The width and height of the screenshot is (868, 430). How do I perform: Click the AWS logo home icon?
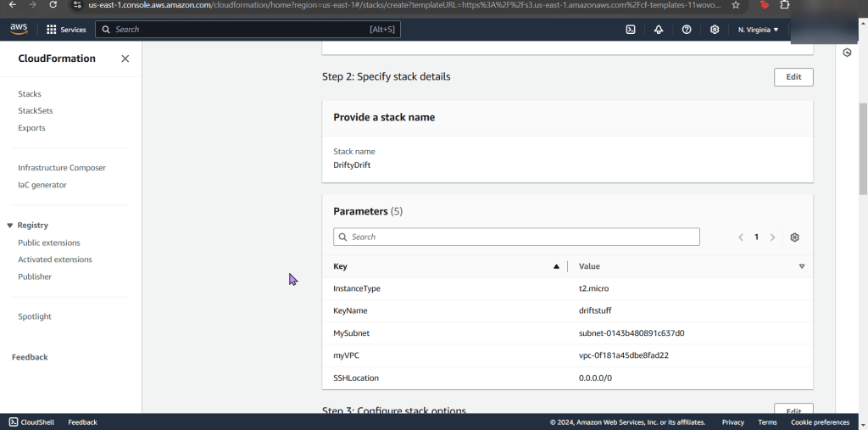pos(19,29)
